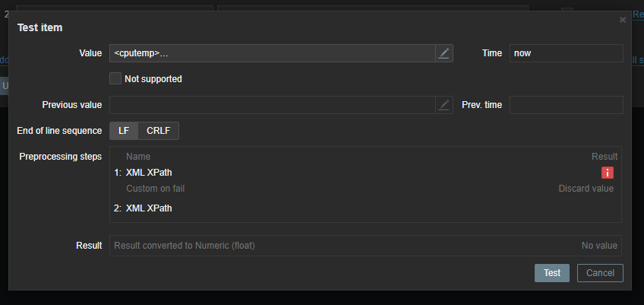Image resolution: width=644 pixels, height=305 pixels.
Task: Click the Result field
Action: click(365, 246)
